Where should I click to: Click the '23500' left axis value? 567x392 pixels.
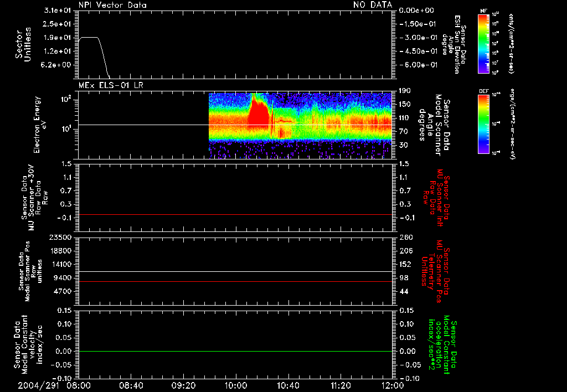tap(60, 237)
